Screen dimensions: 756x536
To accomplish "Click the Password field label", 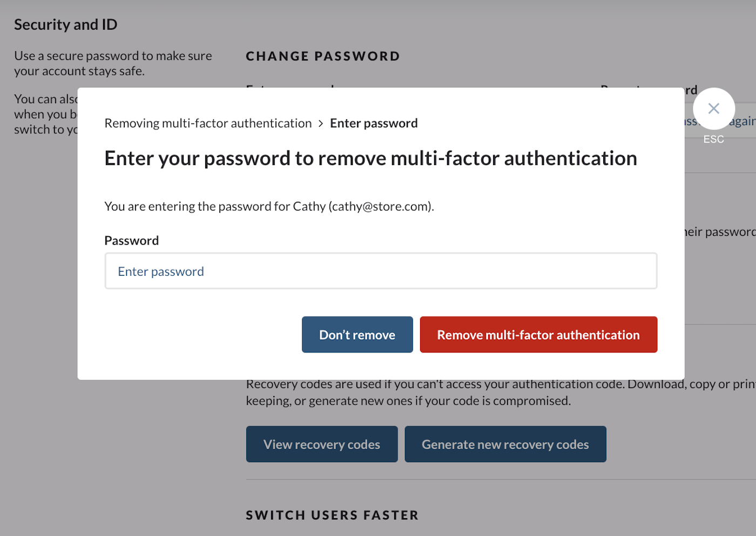I will click(131, 241).
